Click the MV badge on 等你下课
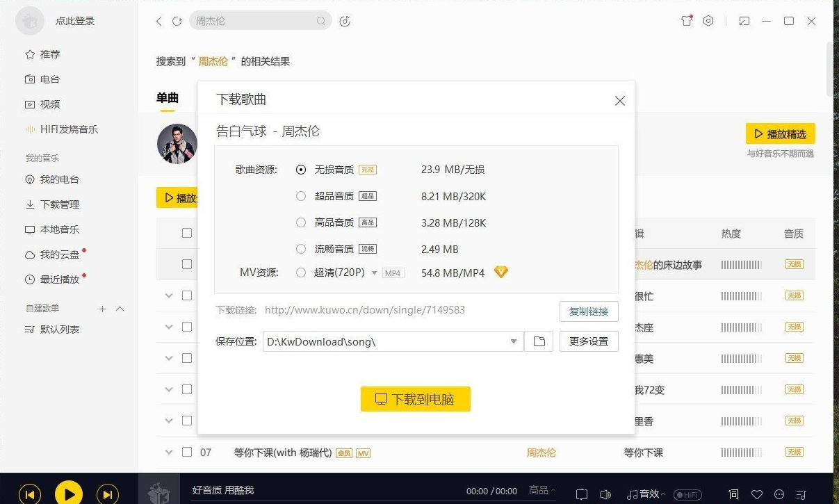Viewport: 839px width, 504px height. (363, 453)
